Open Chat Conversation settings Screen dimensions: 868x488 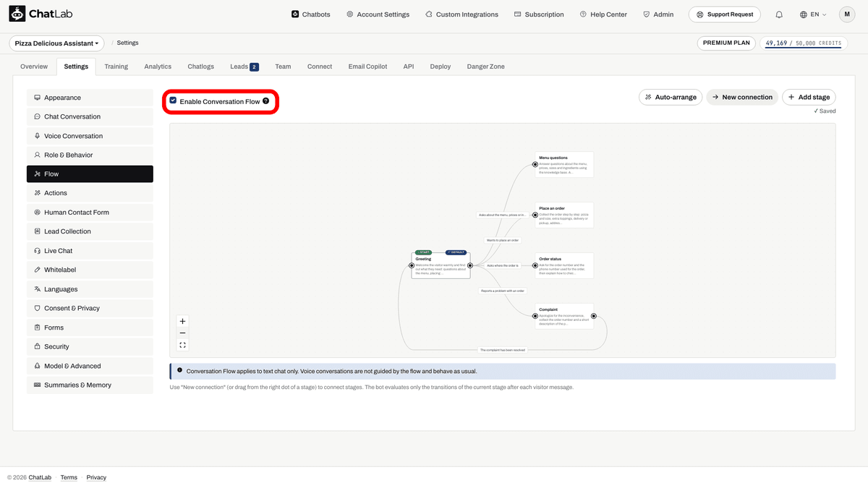(90, 116)
